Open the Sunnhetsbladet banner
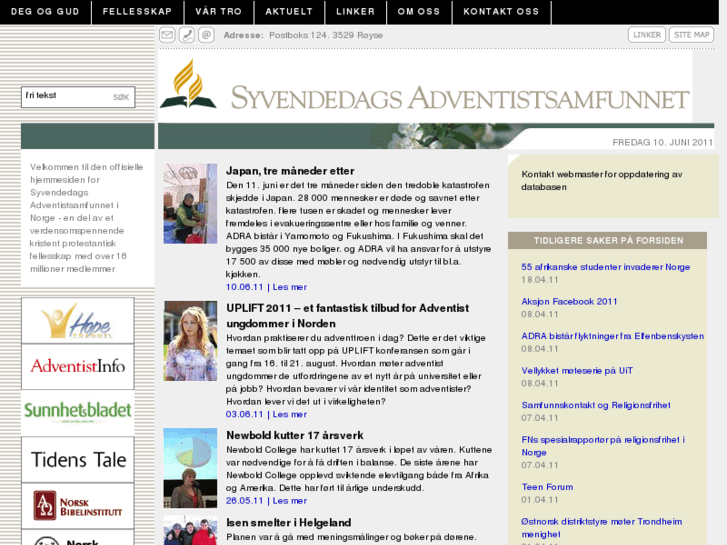The height and width of the screenshot is (545, 727). pyautogui.click(x=78, y=411)
